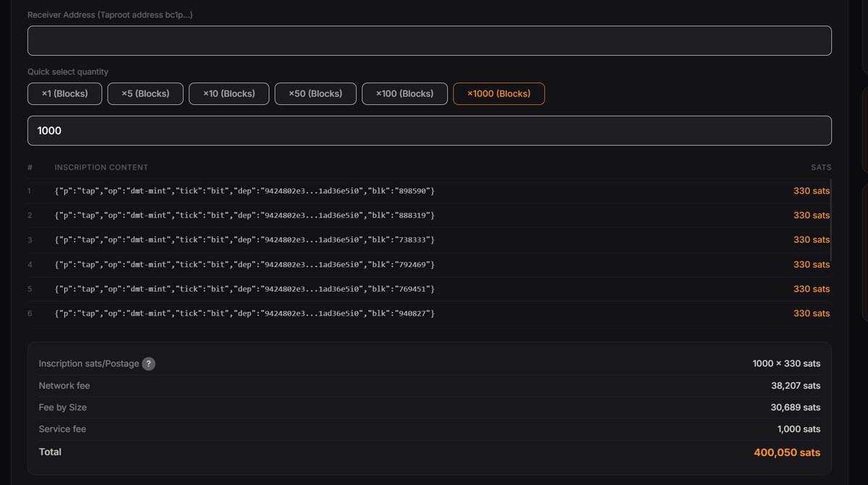Click the Service fee value 1,000 sats

799,429
